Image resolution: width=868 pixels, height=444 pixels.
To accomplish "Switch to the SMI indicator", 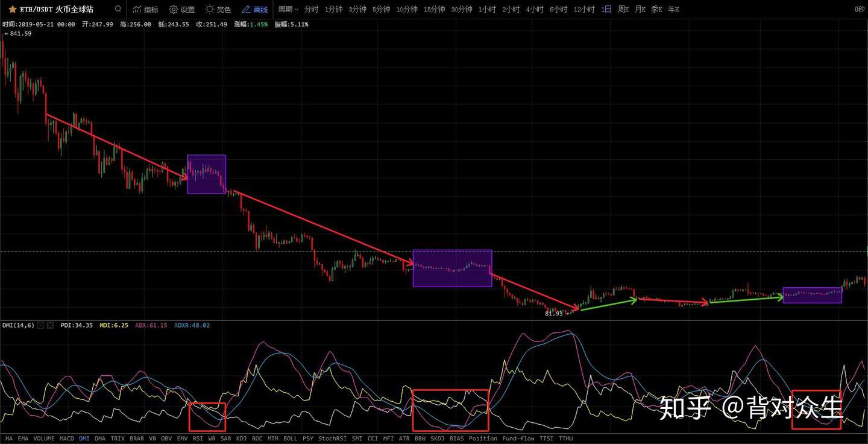I will pyautogui.click(x=357, y=439).
